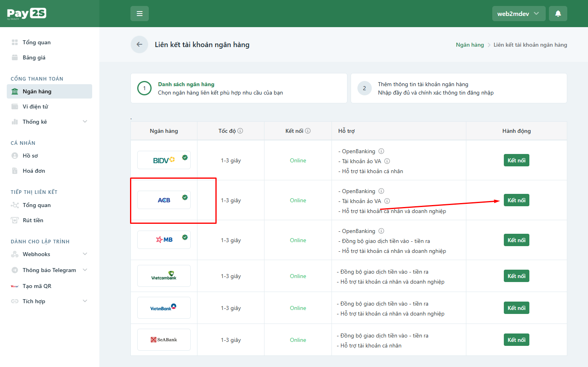
Task: Click the Rút tiền withdrawal icon
Action: click(x=15, y=220)
